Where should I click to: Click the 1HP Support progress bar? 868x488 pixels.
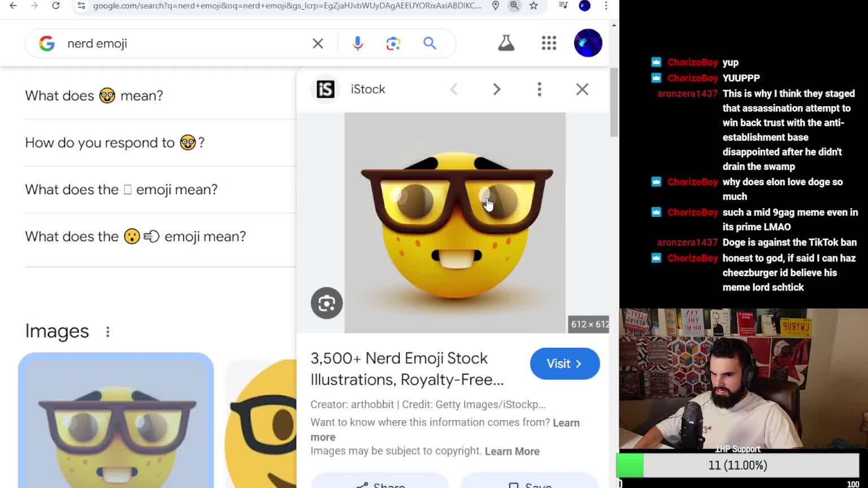[737, 466]
